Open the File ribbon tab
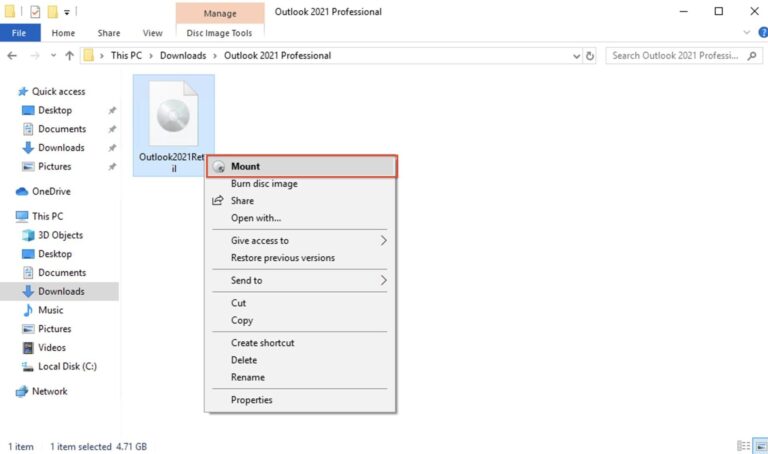Screen dimensions: 768x454 click(20, 33)
